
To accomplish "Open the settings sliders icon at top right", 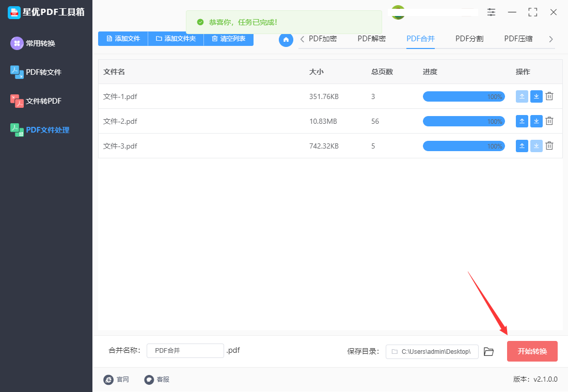I will (491, 12).
